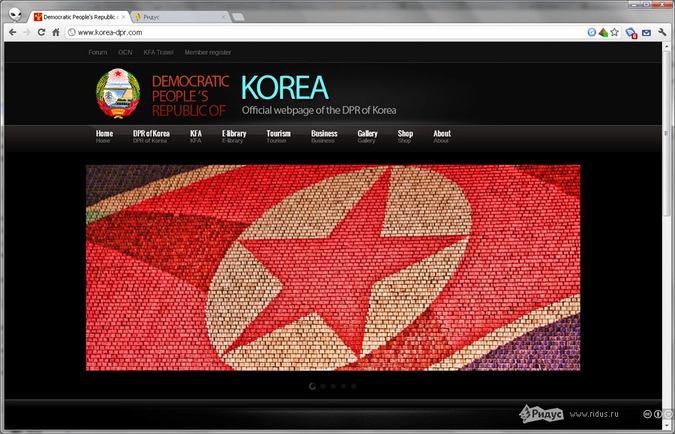Reload the page with the refresh icon
The image size is (675, 434).
click(x=41, y=32)
